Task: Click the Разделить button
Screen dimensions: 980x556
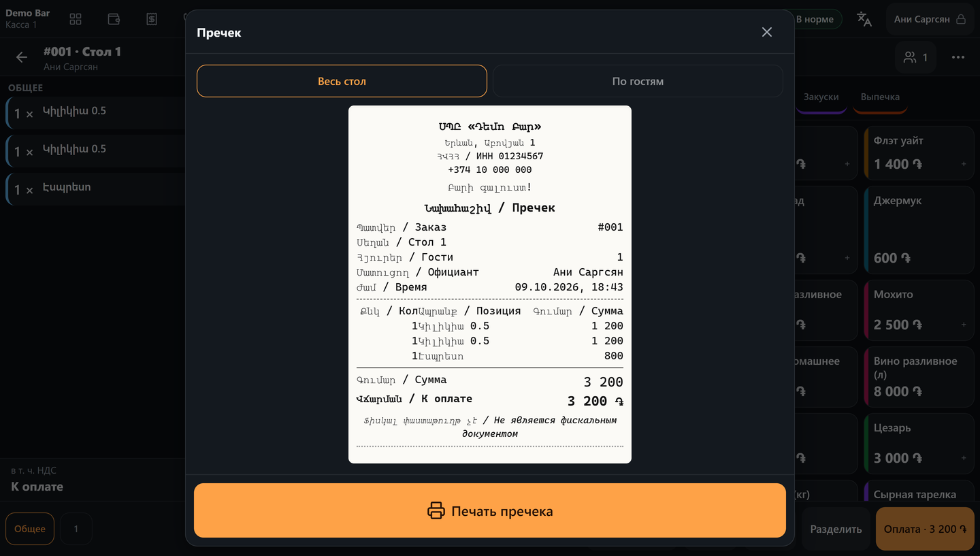Action: coord(836,529)
